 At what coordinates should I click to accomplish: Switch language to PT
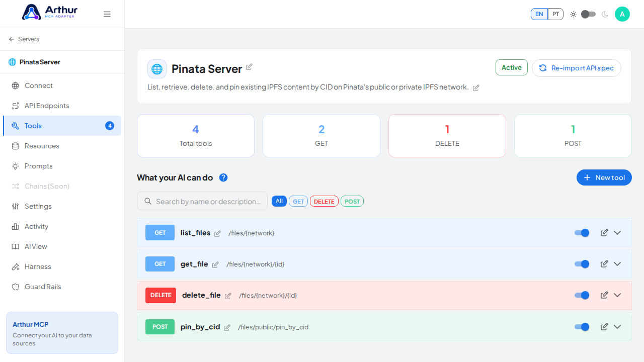tap(555, 14)
